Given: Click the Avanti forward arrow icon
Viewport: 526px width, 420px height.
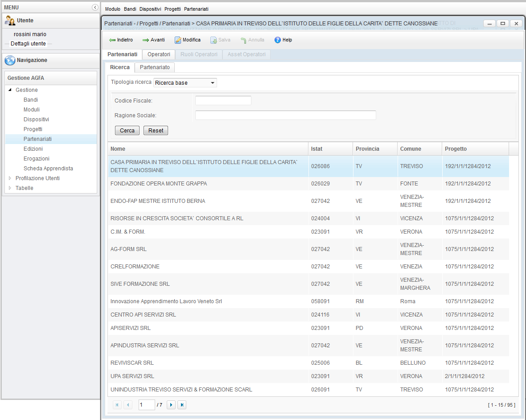Looking at the screenshot, I should pyautogui.click(x=146, y=40).
